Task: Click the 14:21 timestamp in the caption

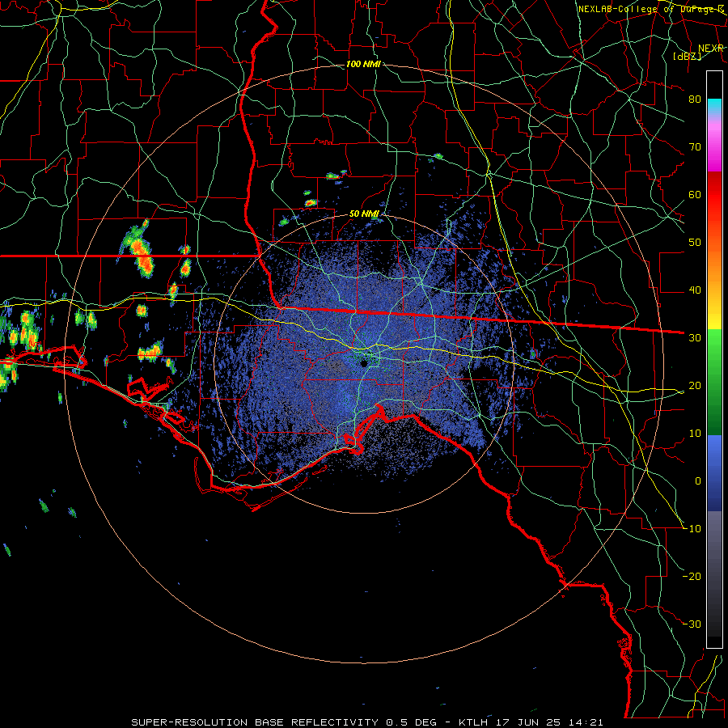Action: (587, 722)
